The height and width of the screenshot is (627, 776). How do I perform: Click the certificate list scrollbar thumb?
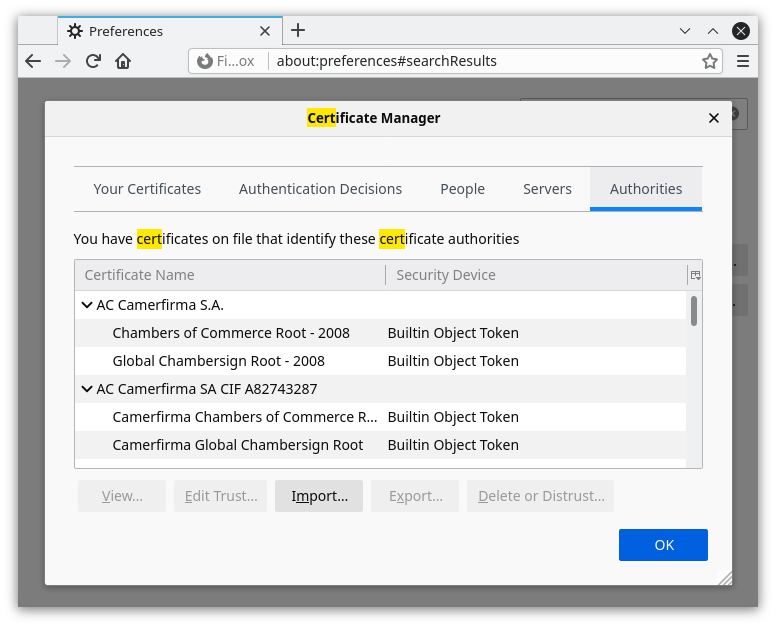pyautogui.click(x=694, y=311)
